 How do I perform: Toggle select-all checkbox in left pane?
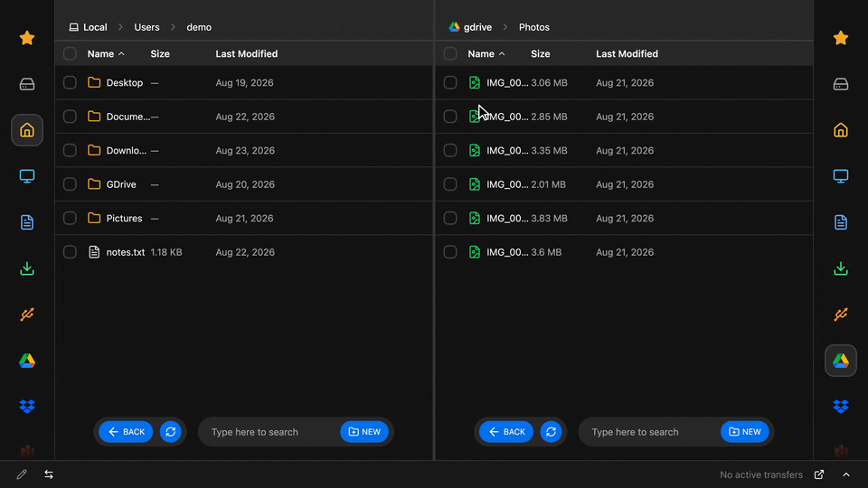click(x=70, y=53)
